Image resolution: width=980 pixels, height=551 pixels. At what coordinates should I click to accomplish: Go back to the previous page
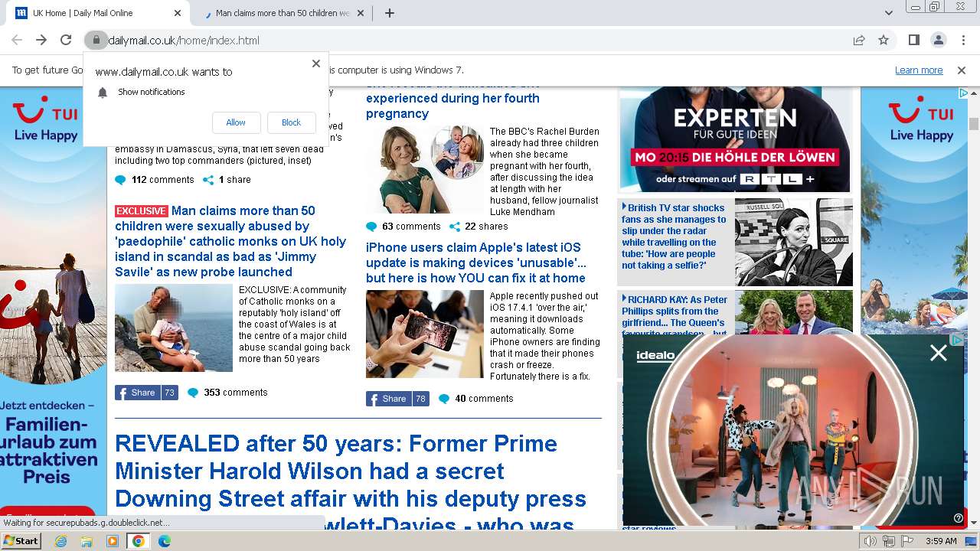pos(17,41)
